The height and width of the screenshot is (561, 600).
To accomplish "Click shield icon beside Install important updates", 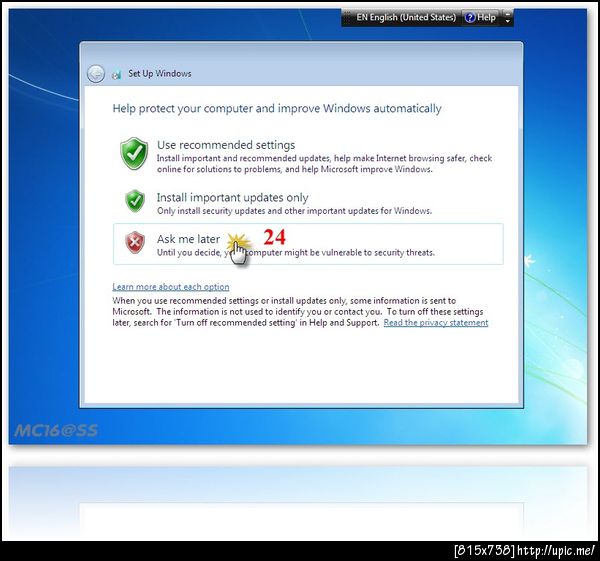I will pos(135,201).
